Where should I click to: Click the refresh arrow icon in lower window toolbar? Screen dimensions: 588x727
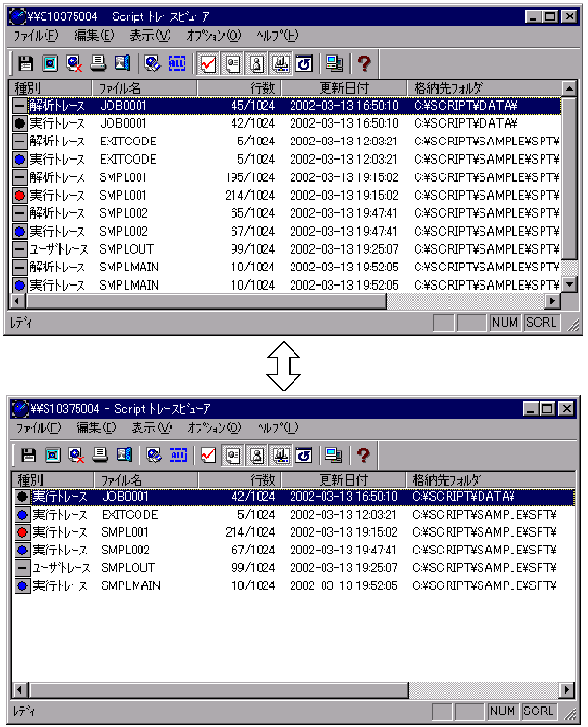(x=304, y=456)
